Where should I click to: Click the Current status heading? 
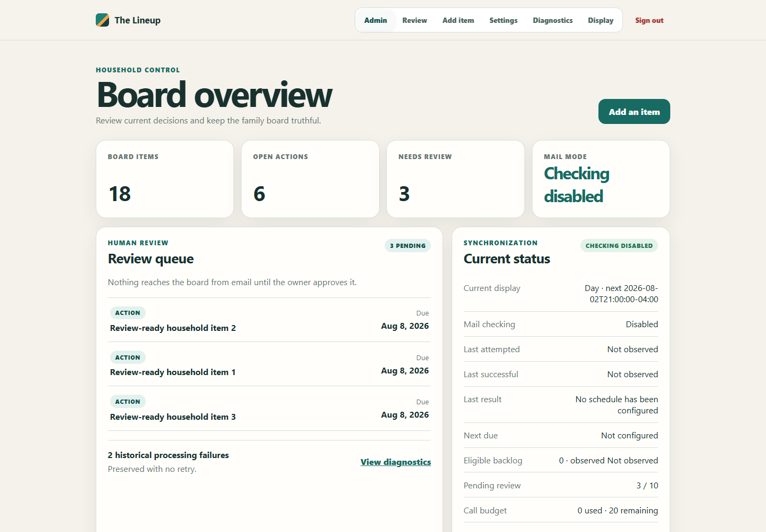[x=507, y=259]
